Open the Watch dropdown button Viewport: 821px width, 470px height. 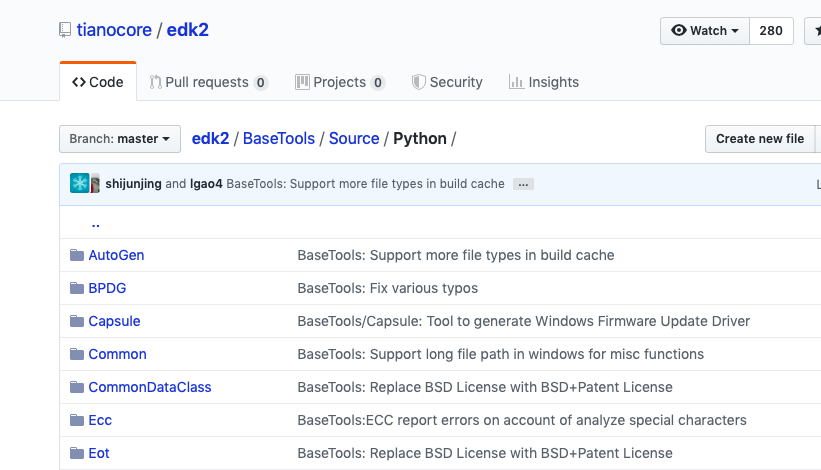(705, 31)
